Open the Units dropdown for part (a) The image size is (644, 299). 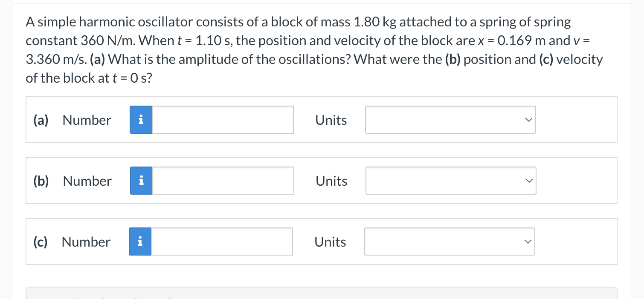coord(450,120)
